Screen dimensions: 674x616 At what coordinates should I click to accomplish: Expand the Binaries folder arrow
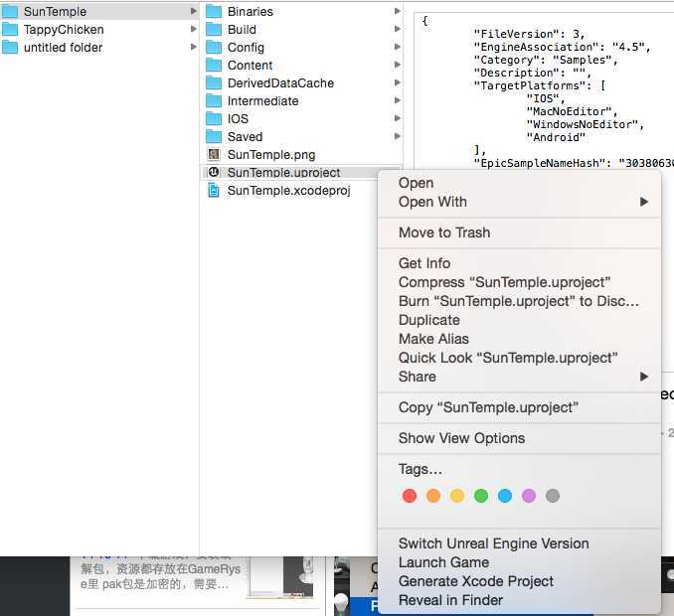click(398, 11)
